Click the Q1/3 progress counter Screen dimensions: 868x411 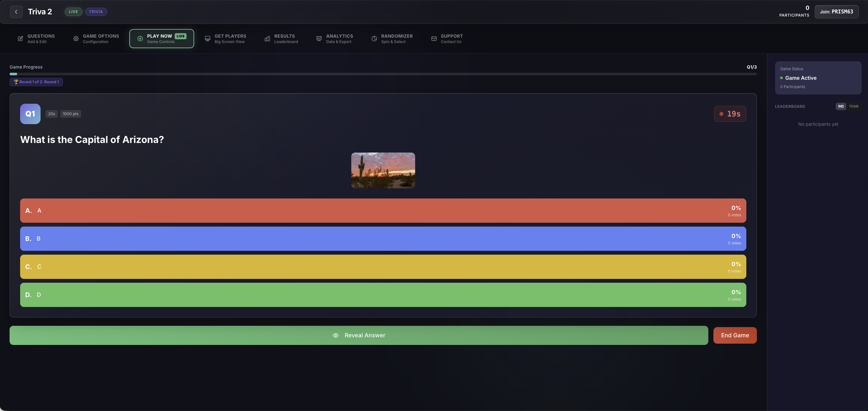click(x=752, y=67)
